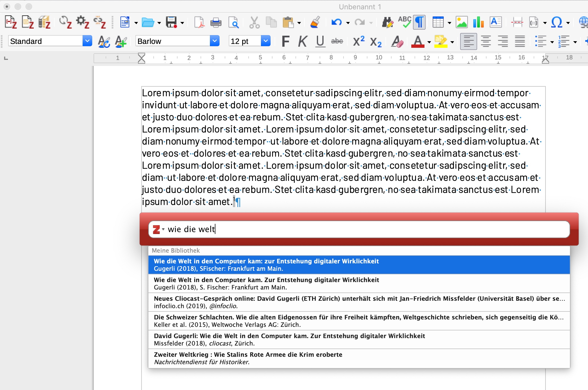Click the Zotero add citation icon
This screenshot has height=390, width=588.
pos(11,22)
